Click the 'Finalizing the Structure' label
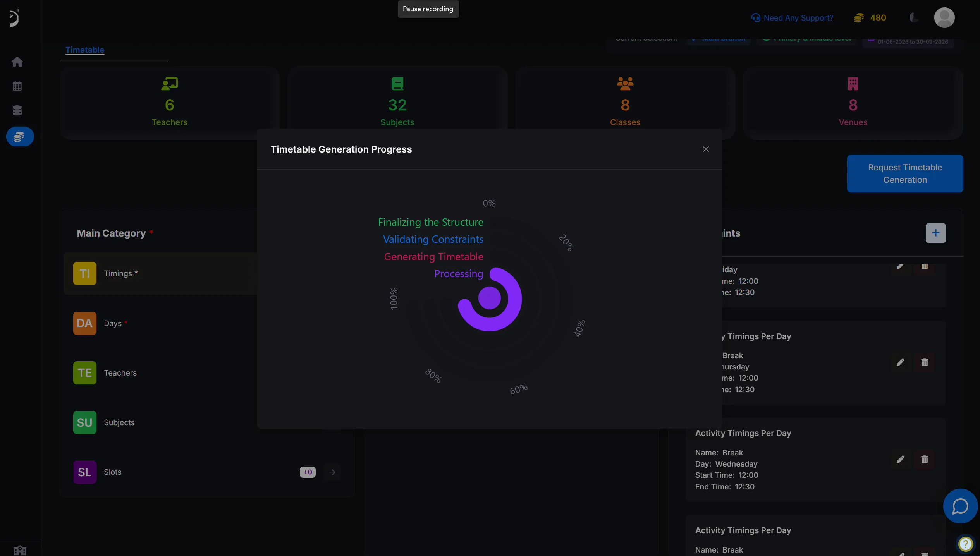The width and height of the screenshot is (980, 556). pyautogui.click(x=431, y=222)
